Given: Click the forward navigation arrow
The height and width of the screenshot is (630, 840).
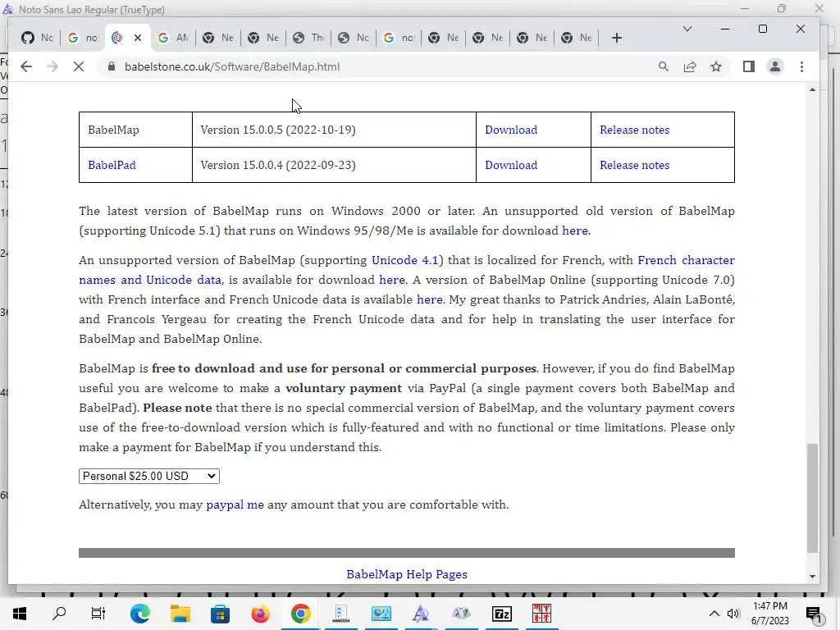Looking at the screenshot, I should click(x=52, y=66).
